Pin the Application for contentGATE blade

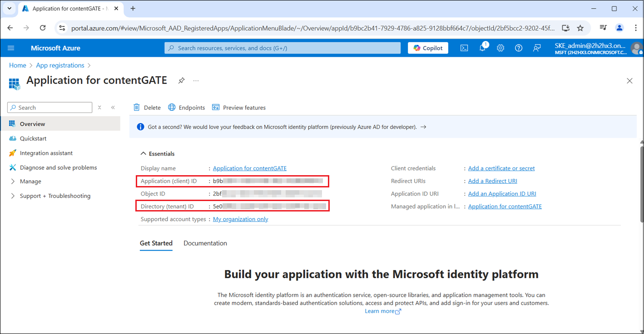(x=181, y=81)
